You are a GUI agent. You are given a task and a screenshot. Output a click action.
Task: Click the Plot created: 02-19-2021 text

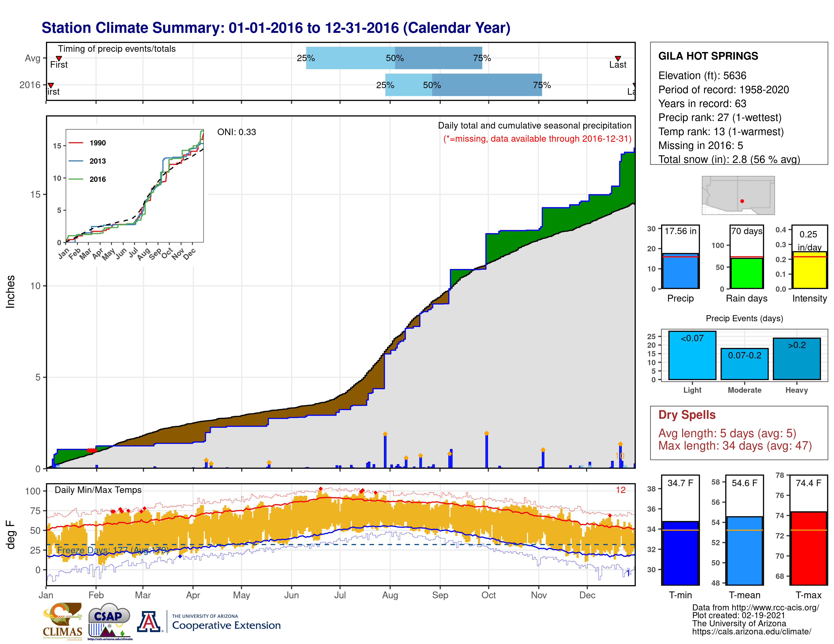[x=738, y=615]
